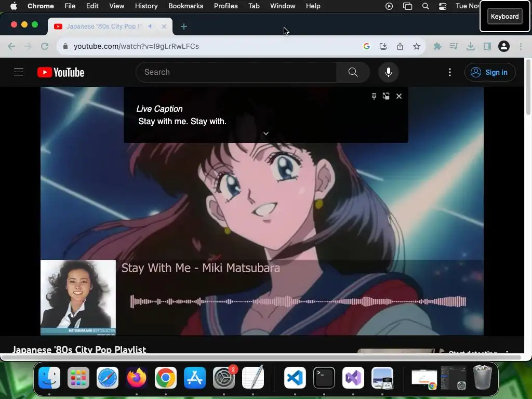Pin the Live Caption box
This screenshot has width=532, height=399.
pos(374,96)
